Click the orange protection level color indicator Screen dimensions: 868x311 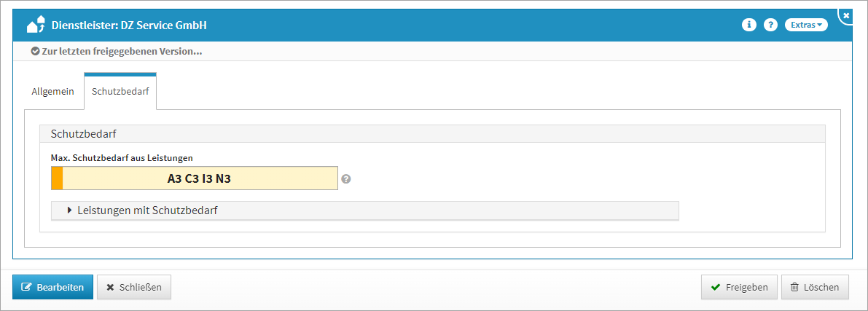[x=57, y=178]
